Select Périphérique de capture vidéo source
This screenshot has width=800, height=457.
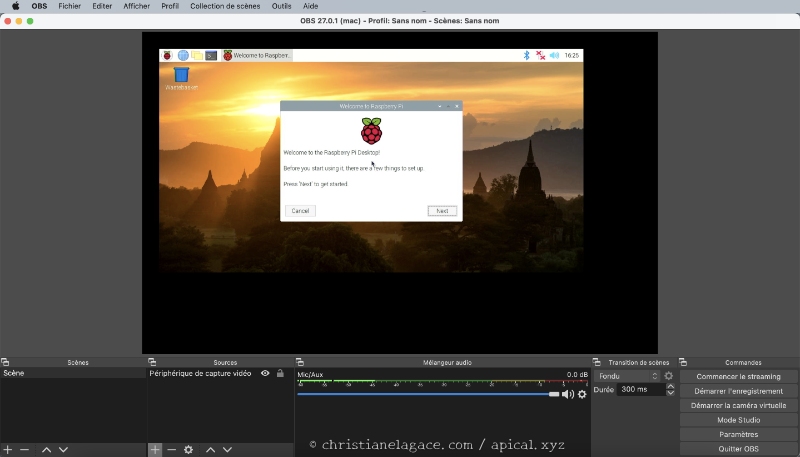[x=201, y=373]
